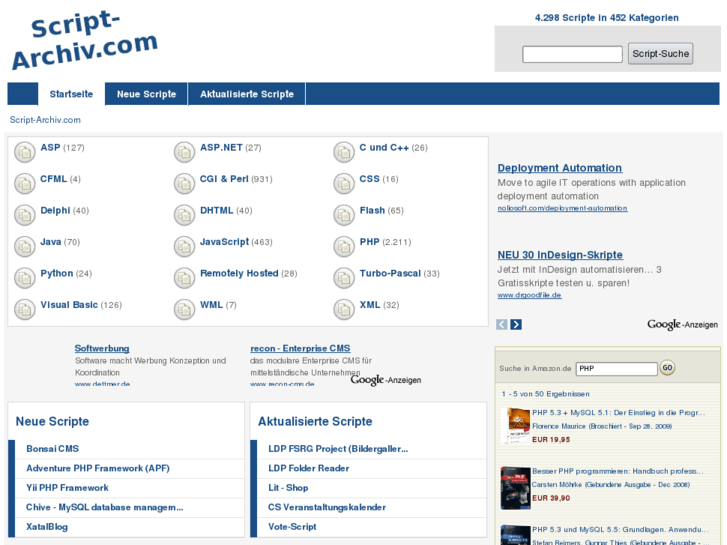
Task: Open the Aktualisierte Scripte tab
Action: pos(247,94)
